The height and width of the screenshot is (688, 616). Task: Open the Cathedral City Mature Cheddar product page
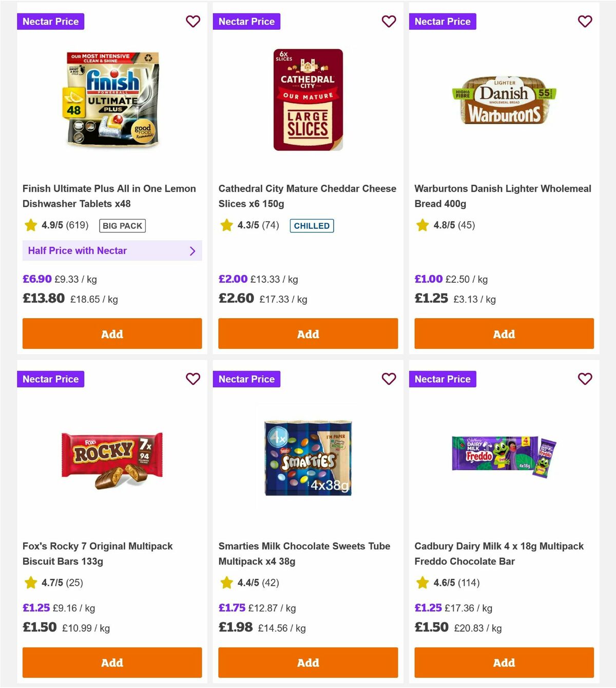307,196
